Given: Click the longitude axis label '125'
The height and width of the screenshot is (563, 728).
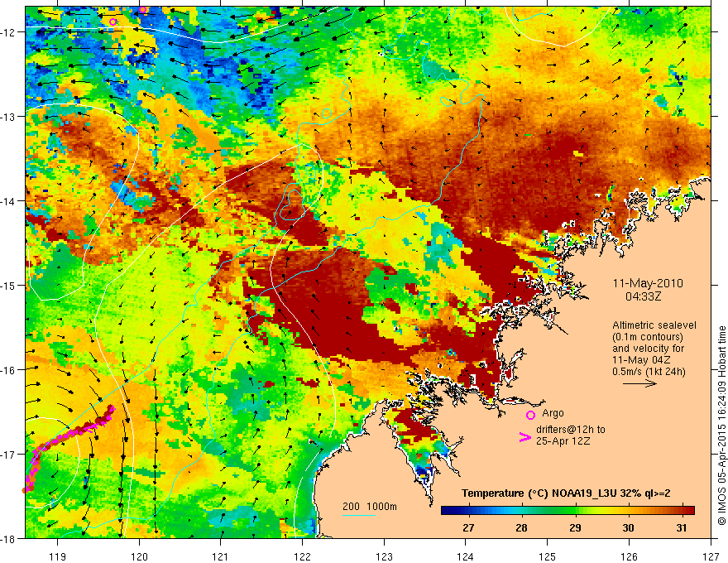Looking at the screenshot, I should [547, 556].
